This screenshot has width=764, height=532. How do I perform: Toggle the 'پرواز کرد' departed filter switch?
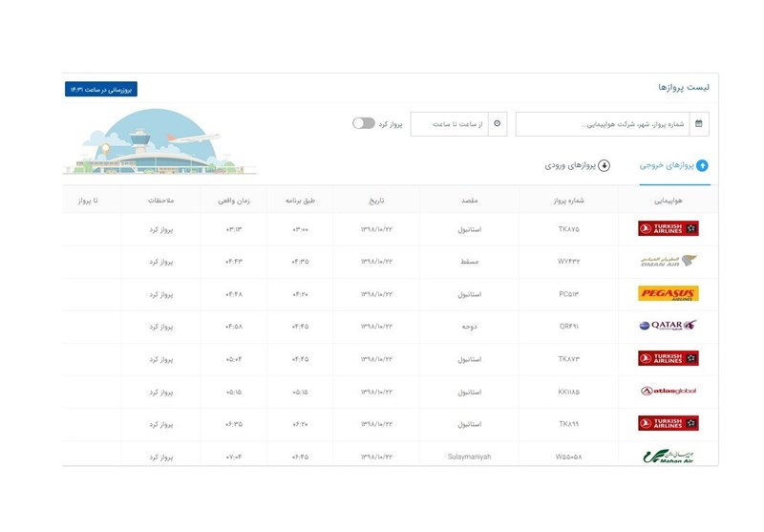363,123
